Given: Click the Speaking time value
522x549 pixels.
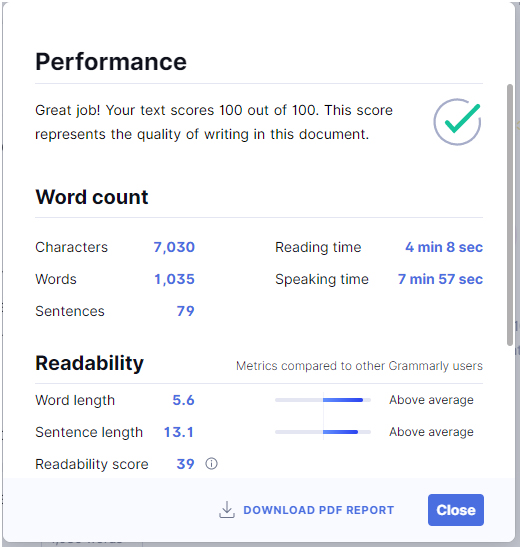Looking at the screenshot, I should point(440,279).
